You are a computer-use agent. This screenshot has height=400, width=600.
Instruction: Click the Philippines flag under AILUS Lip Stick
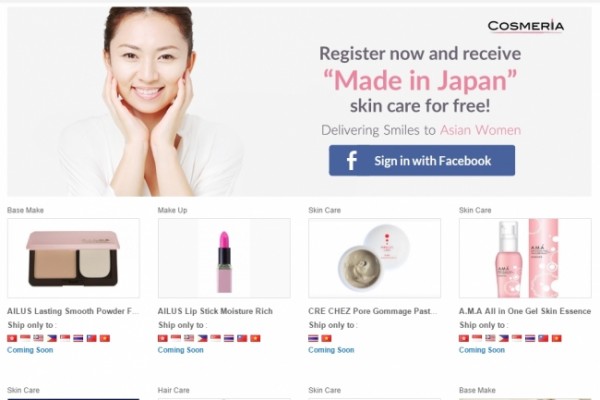[x=202, y=338]
